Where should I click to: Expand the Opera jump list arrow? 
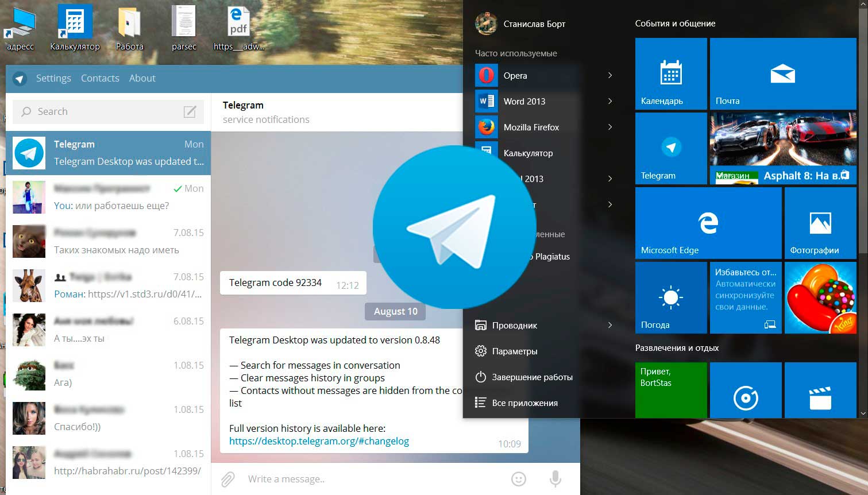610,75
